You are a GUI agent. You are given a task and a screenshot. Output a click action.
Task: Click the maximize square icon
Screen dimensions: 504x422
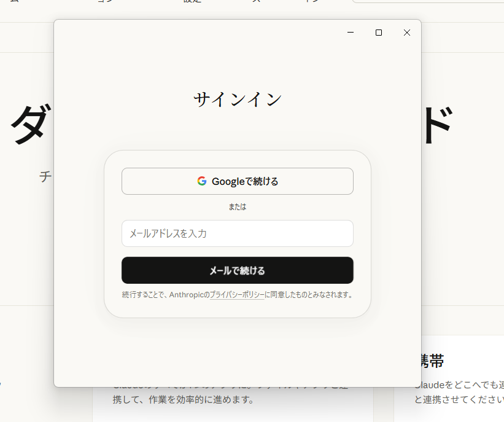click(x=379, y=33)
